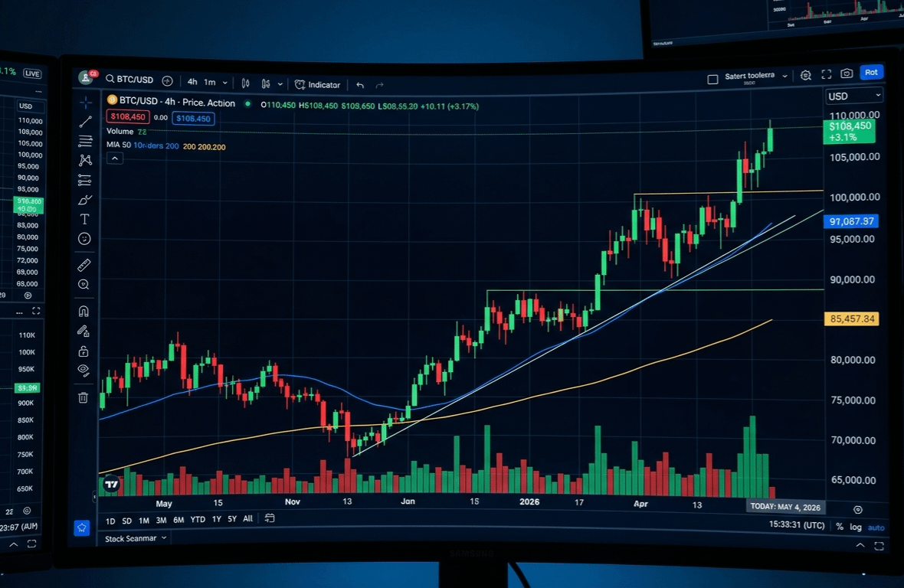Select the 6M time range
904x588 pixels.
pyautogui.click(x=179, y=520)
